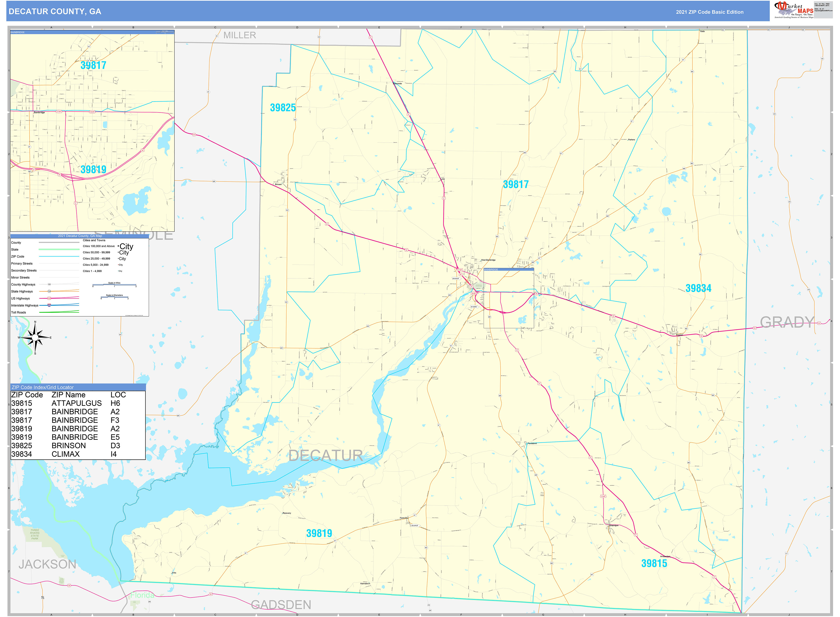Click the 'Interstate Highways' legend entry

click(x=25, y=305)
